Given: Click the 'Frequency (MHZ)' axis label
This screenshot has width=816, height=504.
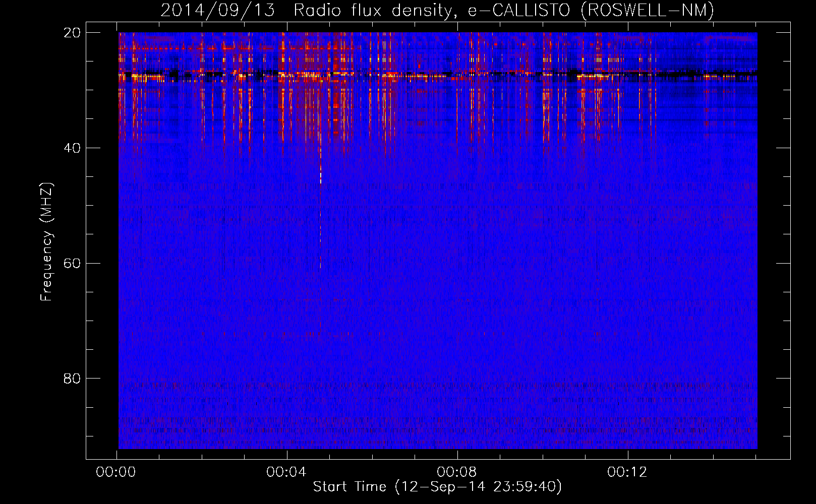Looking at the screenshot, I should pyautogui.click(x=46, y=242).
